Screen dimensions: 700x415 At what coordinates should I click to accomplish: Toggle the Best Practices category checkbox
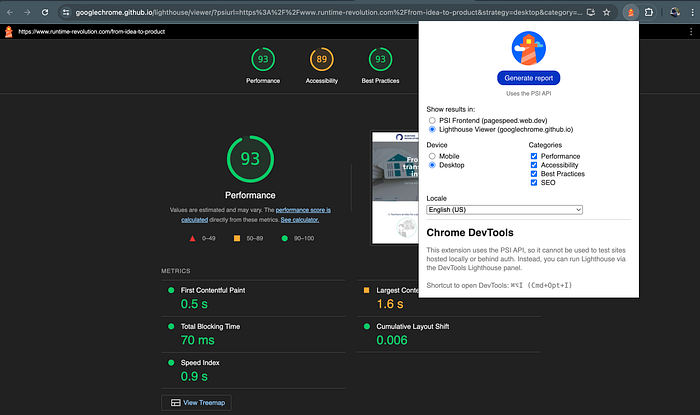click(x=534, y=174)
